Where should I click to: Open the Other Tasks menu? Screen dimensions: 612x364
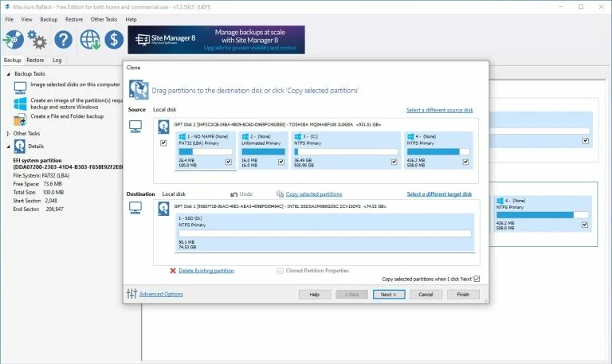(x=104, y=19)
